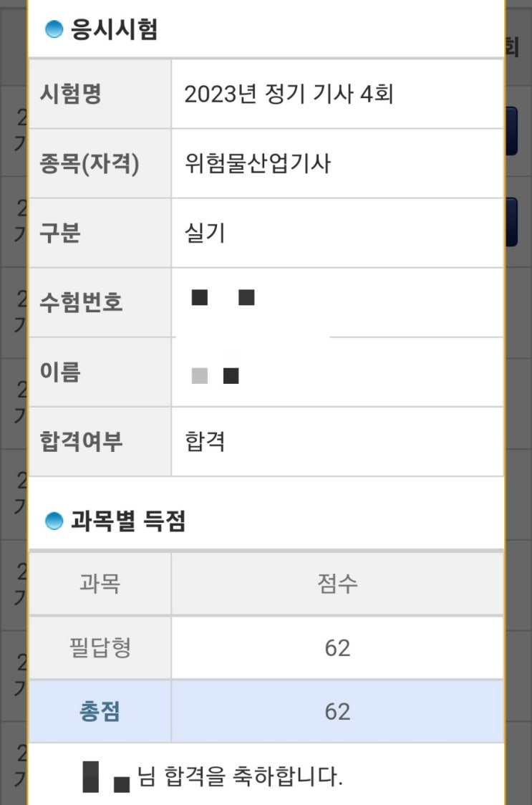This screenshot has height=805, width=532.
Task: Click the 응시시험 section heading
Action: [114, 30]
